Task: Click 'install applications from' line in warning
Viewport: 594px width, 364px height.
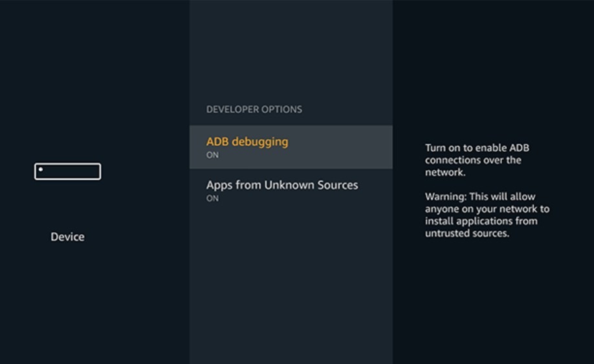Action: click(481, 221)
